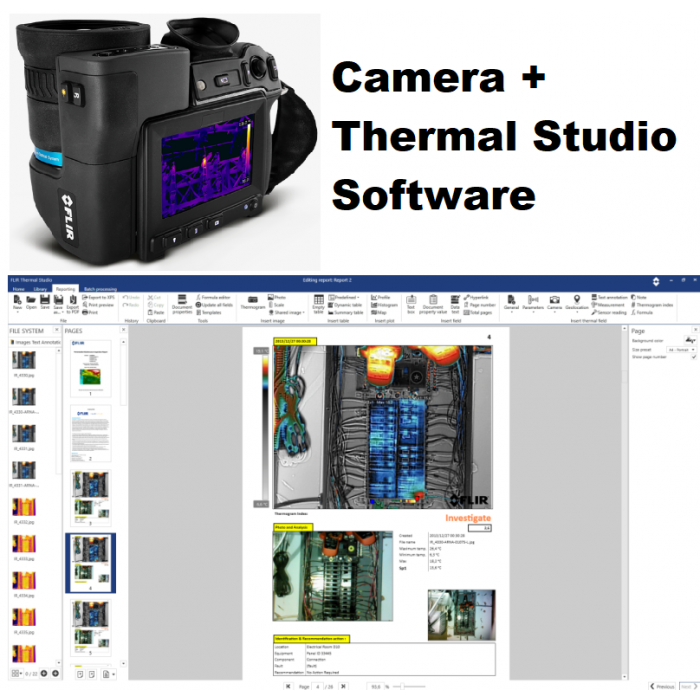Adjust the zoom slider handle
Screen dimensions: 700x700
pos(402,687)
